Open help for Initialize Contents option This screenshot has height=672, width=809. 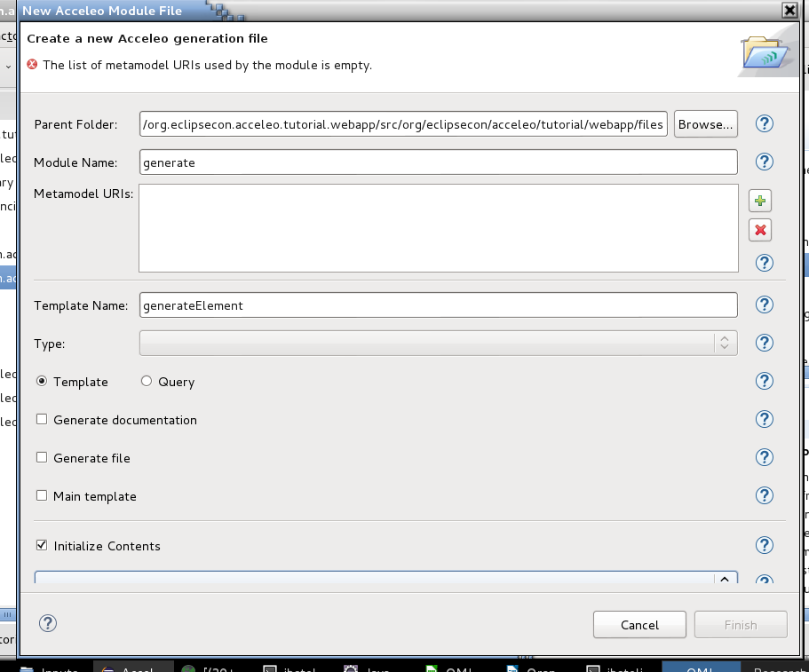[764, 545]
